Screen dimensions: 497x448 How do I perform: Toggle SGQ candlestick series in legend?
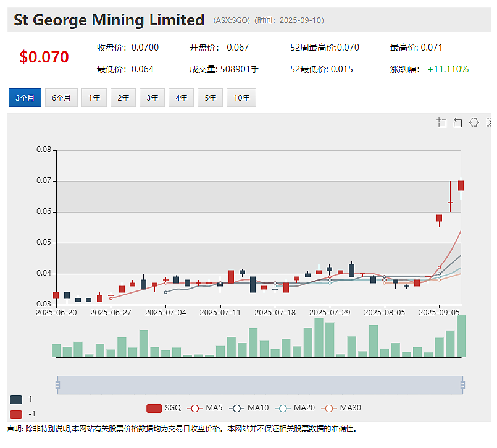(x=164, y=408)
